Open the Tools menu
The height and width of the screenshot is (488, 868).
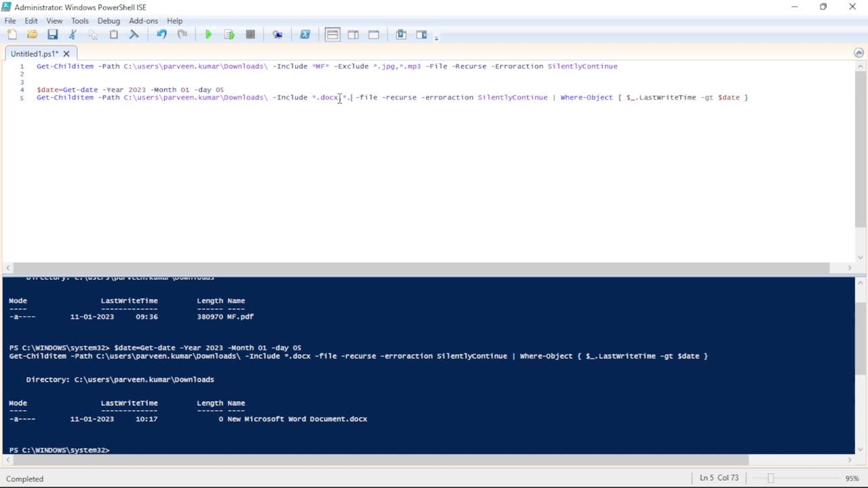click(x=80, y=21)
